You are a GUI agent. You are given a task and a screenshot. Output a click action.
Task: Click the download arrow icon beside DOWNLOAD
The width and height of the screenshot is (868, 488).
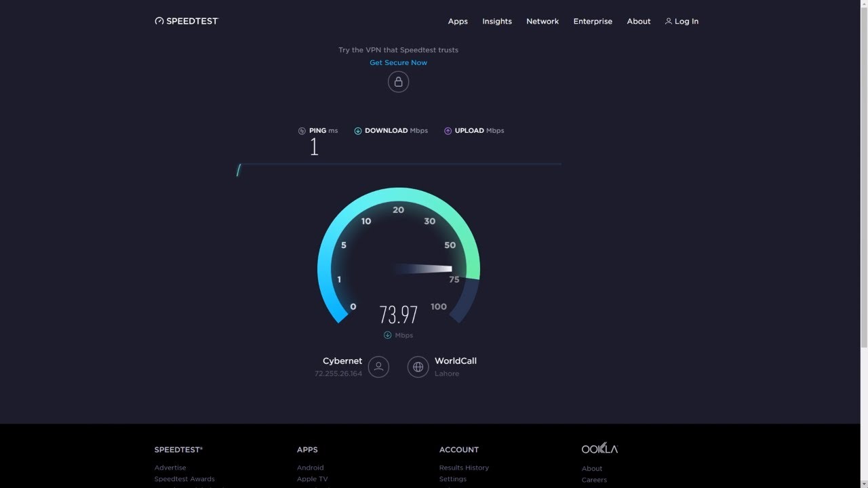coord(357,131)
